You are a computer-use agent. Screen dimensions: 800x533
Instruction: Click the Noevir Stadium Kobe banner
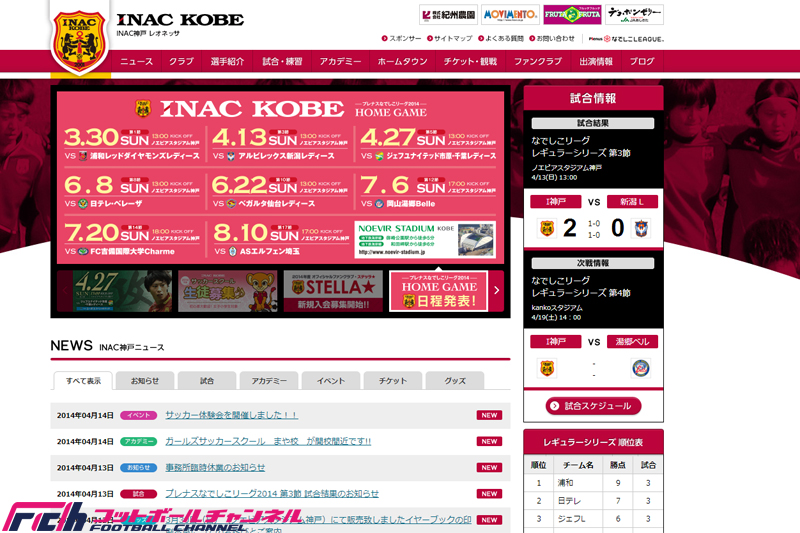(425, 239)
